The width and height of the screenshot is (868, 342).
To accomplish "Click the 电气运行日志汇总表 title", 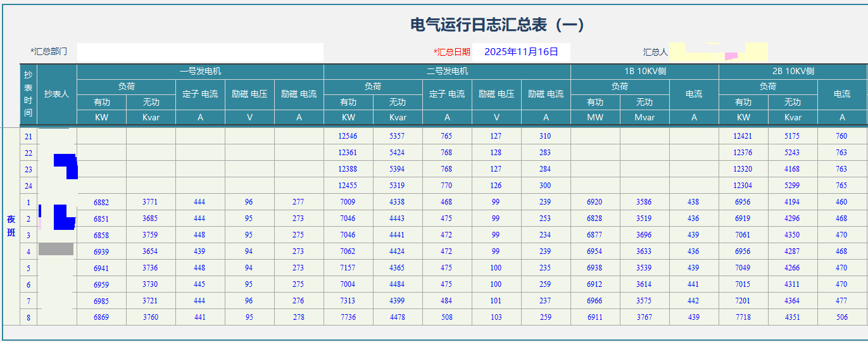I will [498, 25].
